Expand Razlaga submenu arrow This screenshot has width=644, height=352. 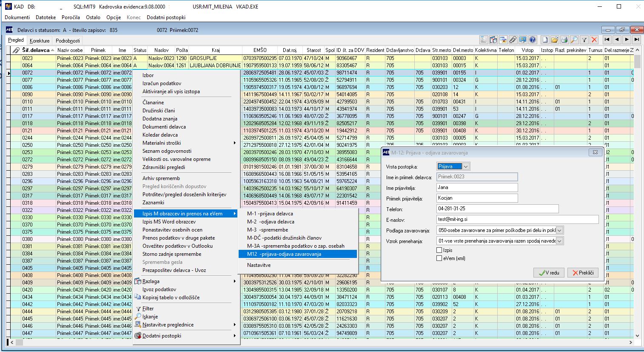(235, 281)
